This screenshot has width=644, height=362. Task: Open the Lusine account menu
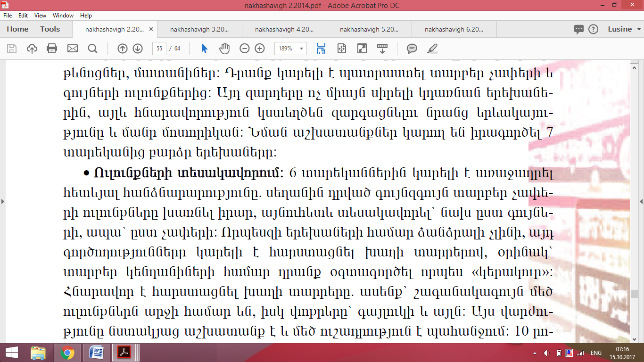pos(624,29)
